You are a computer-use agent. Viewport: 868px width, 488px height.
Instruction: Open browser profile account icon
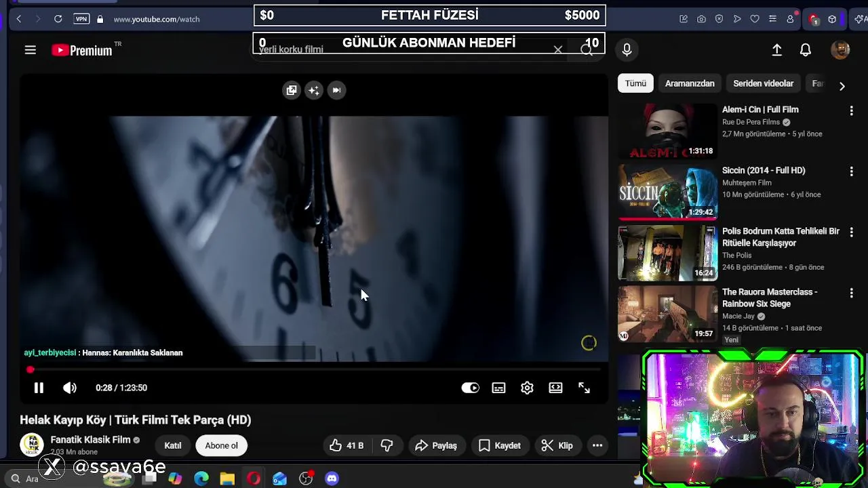790,19
